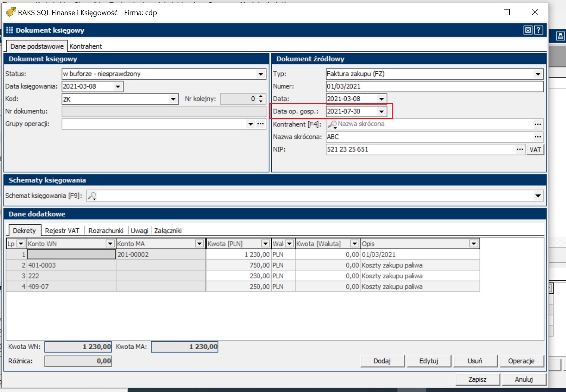The image size is (566, 392).
Task: Click the Operacje button
Action: (521, 361)
